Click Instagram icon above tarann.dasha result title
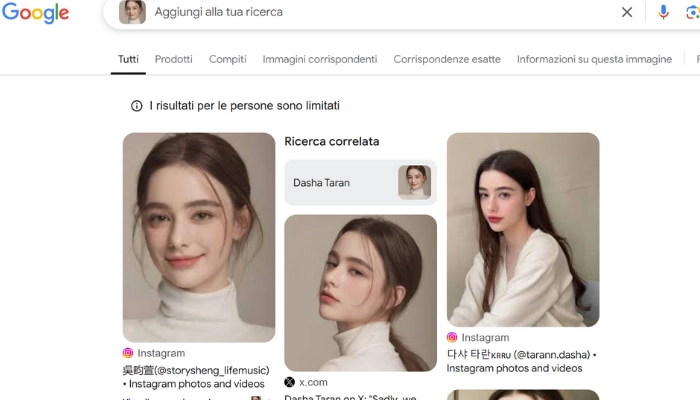The width and height of the screenshot is (700, 400). tap(452, 338)
